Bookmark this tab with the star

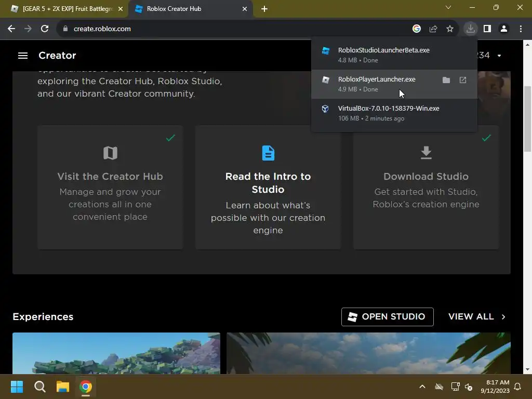point(450,29)
